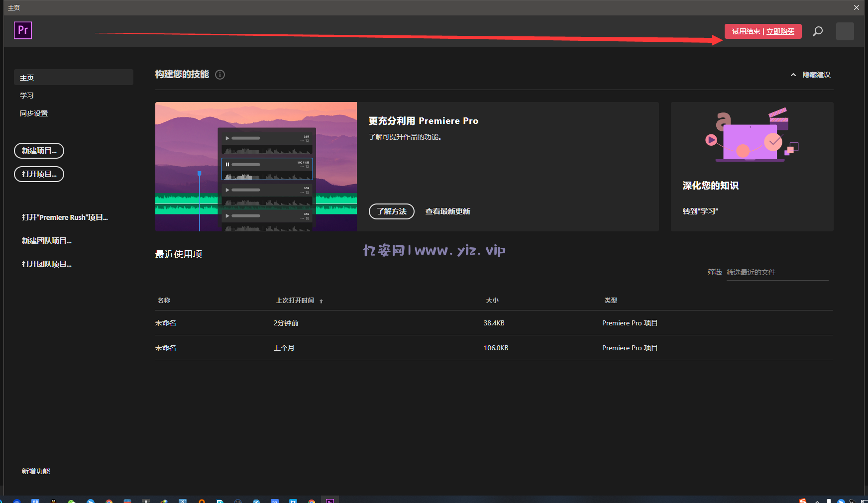This screenshot has width=868, height=503.
Task: Click the 106.0KB size cell
Action: click(496, 348)
